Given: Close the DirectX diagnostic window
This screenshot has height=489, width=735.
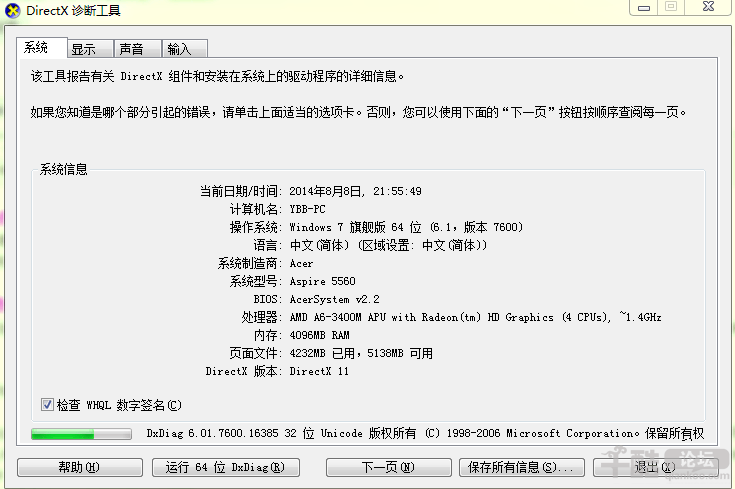Looking at the screenshot, I should click(708, 7).
